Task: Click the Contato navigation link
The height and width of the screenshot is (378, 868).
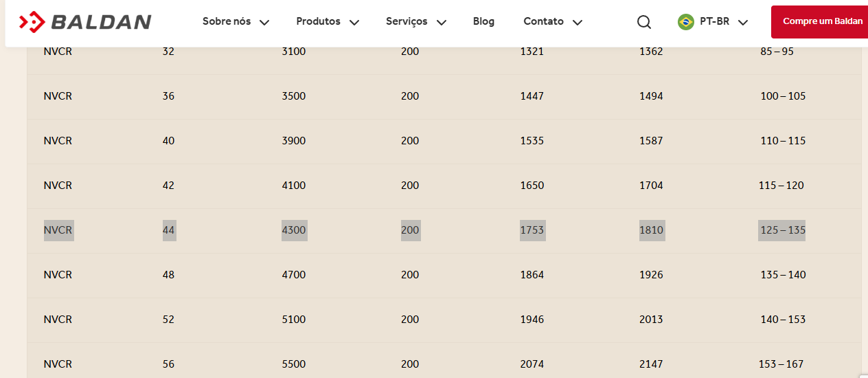Action: pos(543,21)
